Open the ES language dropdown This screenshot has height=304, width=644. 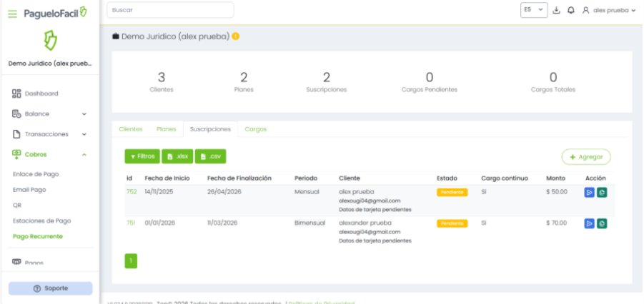point(533,11)
